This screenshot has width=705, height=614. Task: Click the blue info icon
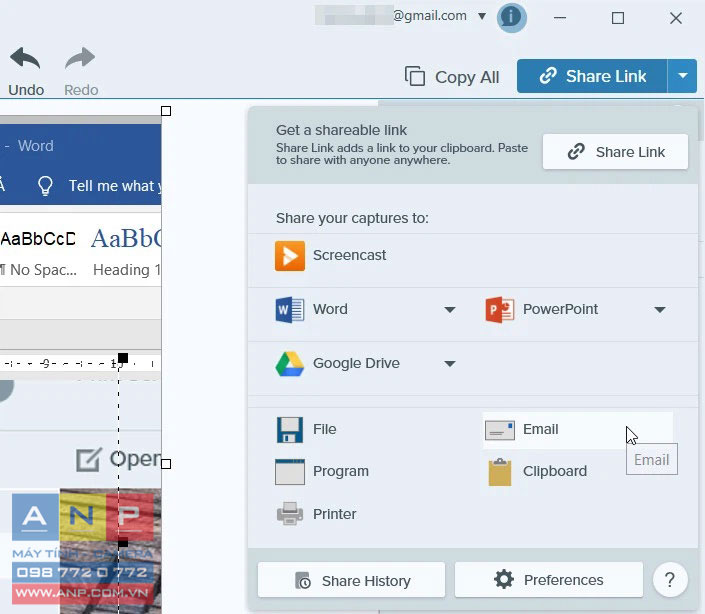coord(511,18)
